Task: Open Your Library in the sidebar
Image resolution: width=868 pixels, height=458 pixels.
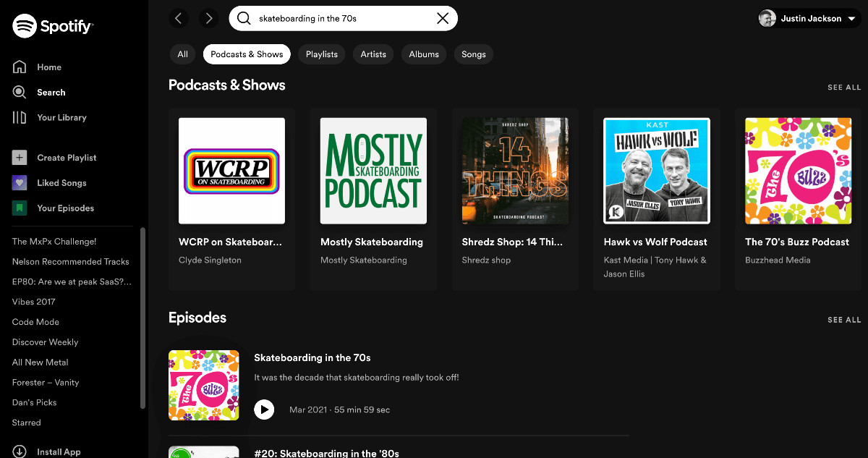Action: (61, 117)
